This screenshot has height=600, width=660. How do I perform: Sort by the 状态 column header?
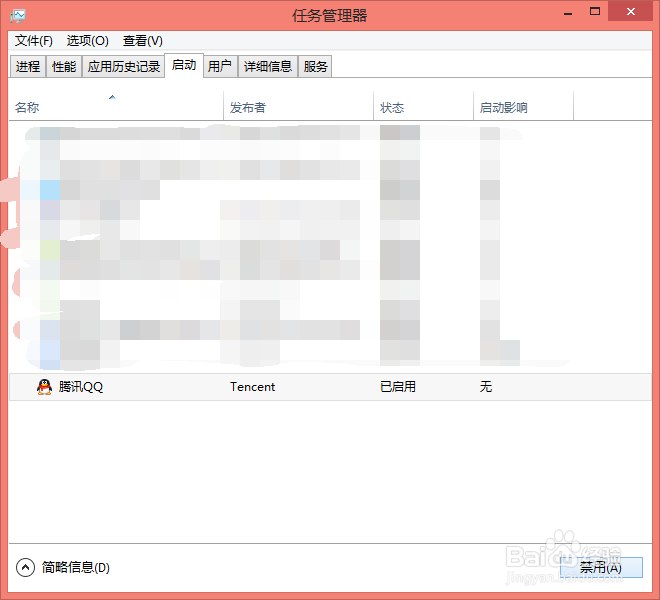423,106
